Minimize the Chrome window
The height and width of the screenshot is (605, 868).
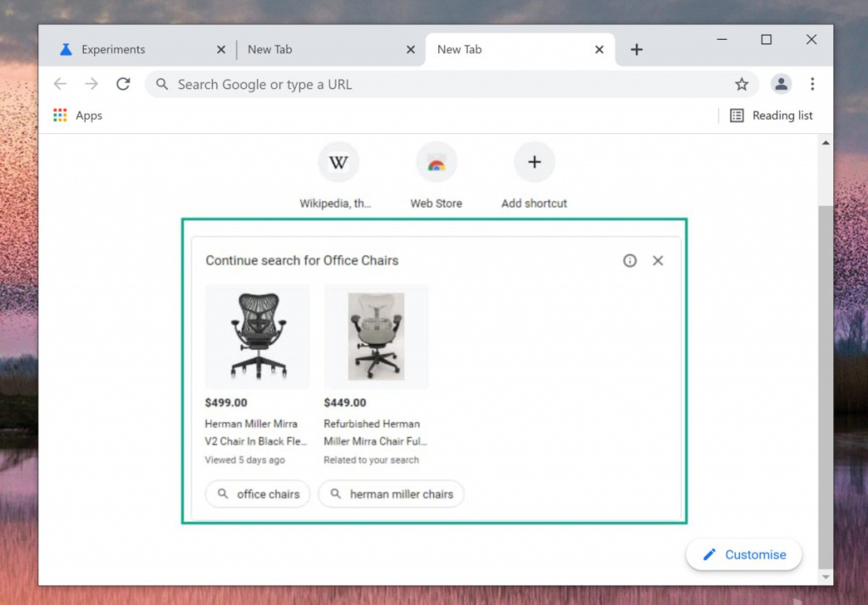pyautogui.click(x=722, y=39)
